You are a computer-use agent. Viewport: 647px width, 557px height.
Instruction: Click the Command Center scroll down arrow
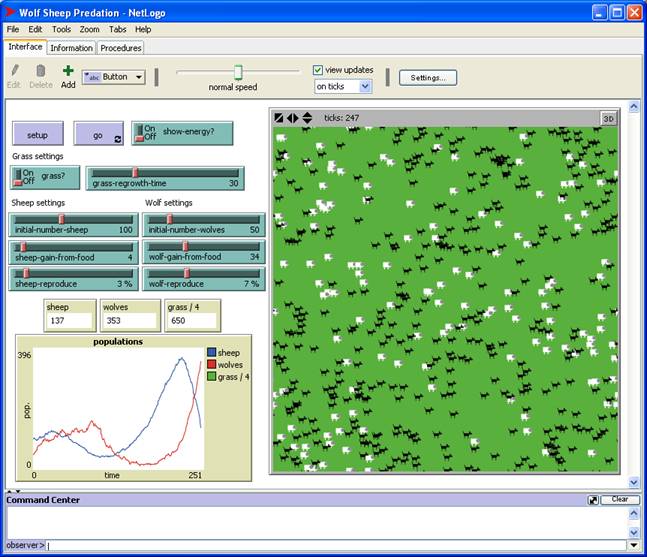point(634,532)
